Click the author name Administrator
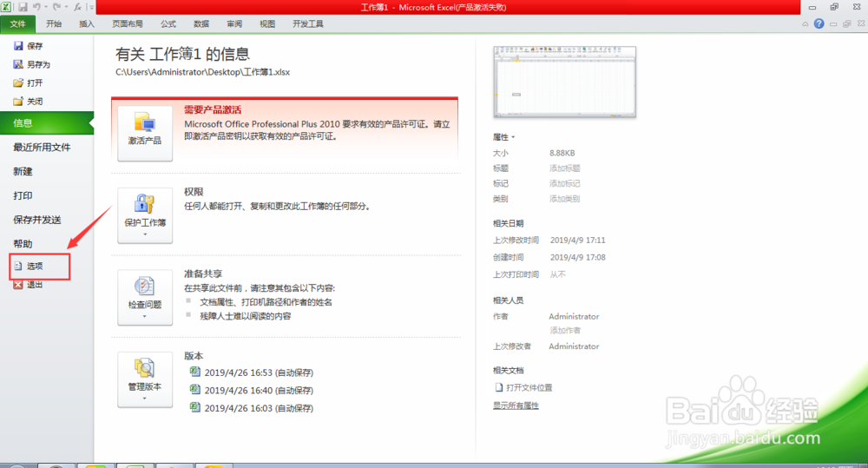 (x=574, y=316)
